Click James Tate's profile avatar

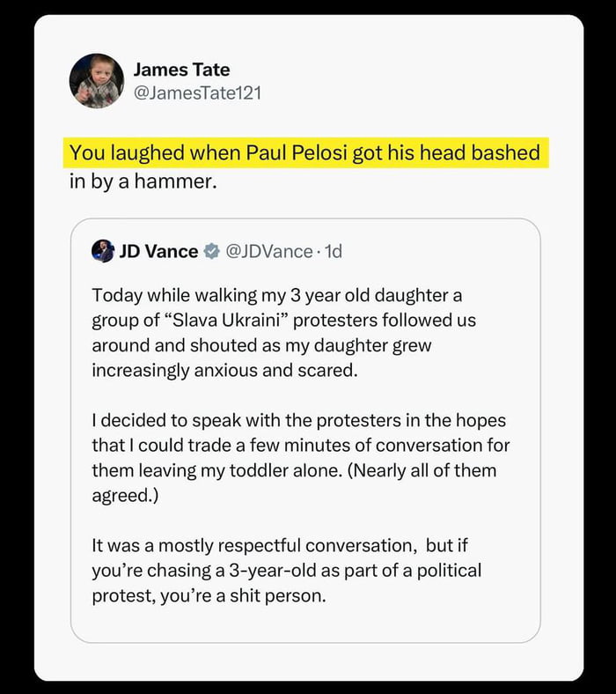(x=96, y=80)
